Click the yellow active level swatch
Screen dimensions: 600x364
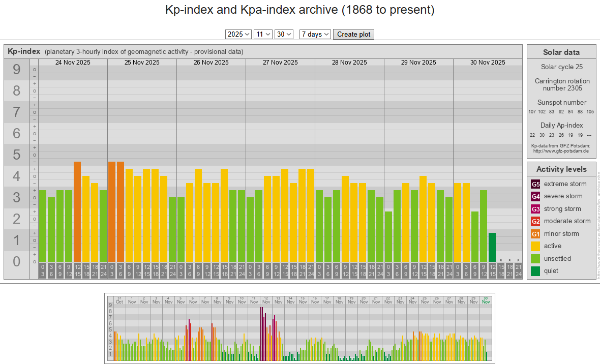tap(535, 246)
